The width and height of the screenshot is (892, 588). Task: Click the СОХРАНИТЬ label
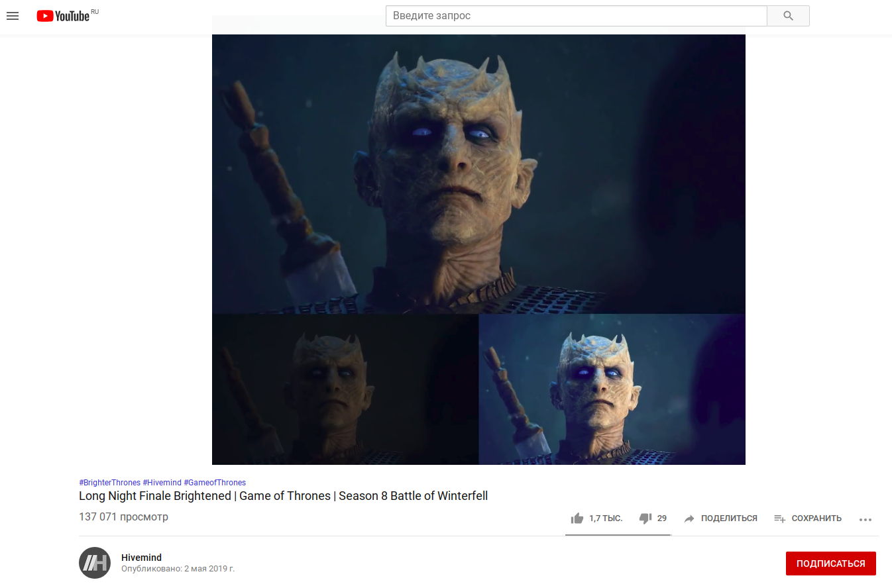[x=816, y=518]
